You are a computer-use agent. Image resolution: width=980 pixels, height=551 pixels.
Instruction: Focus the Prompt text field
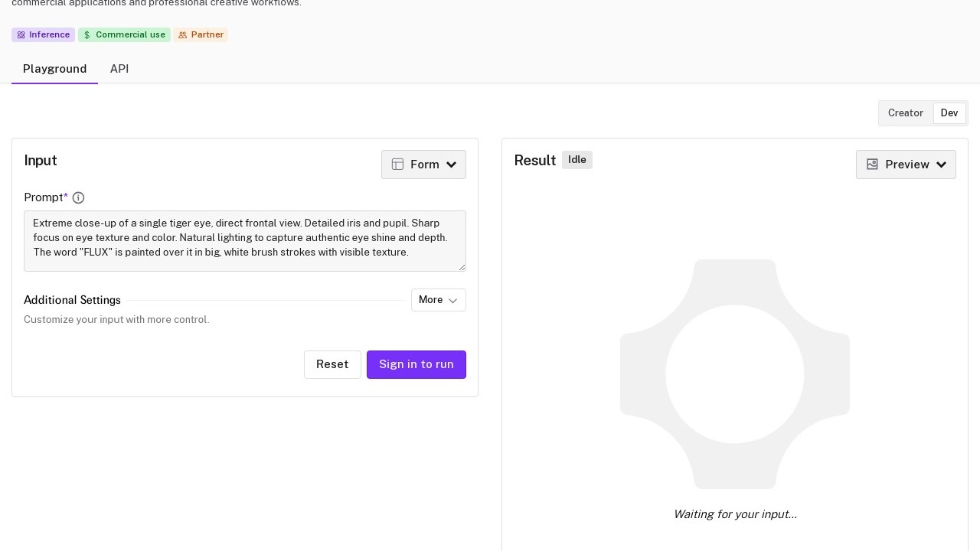coord(244,241)
